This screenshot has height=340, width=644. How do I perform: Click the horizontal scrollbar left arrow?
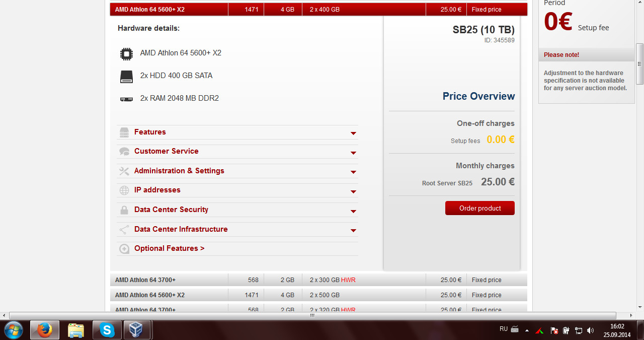pyautogui.click(x=5, y=315)
